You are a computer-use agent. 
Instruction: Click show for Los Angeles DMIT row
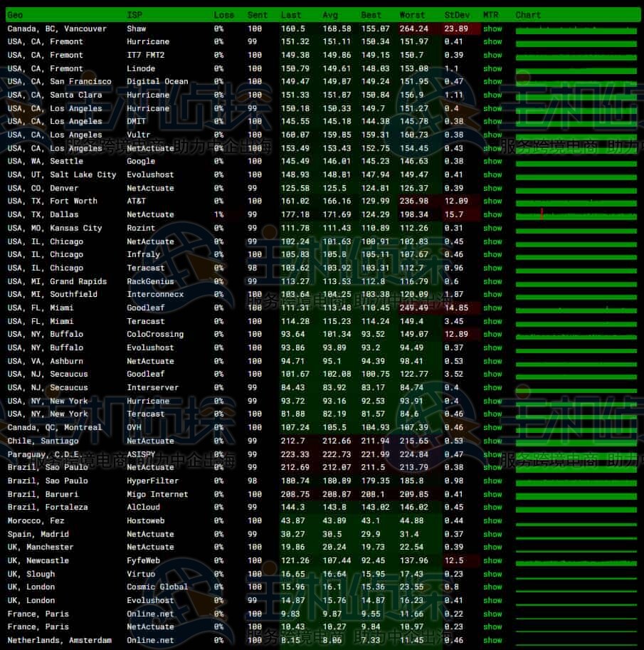492,121
